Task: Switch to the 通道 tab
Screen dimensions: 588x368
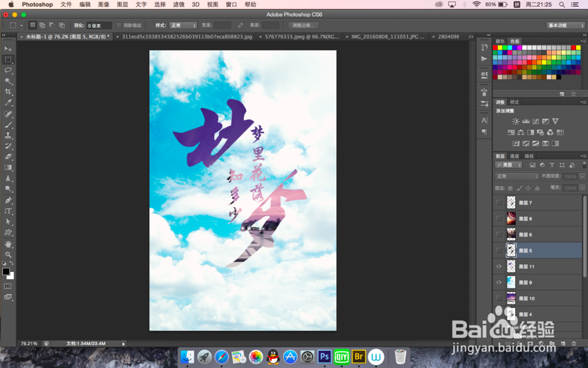Action: click(514, 156)
